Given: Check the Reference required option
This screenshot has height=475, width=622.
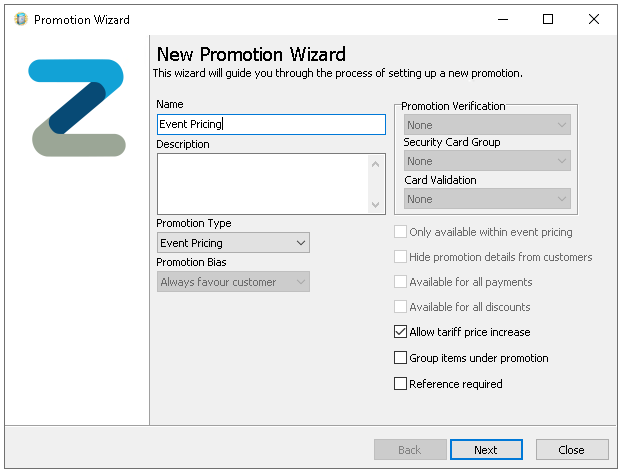Looking at the screenshot, I should click(x=401, y=384).
